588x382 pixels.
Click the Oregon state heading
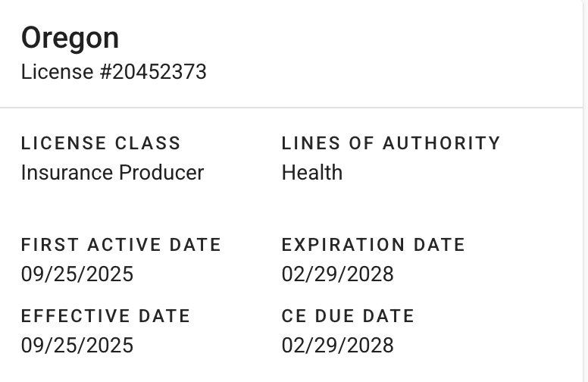coord(70,38)
